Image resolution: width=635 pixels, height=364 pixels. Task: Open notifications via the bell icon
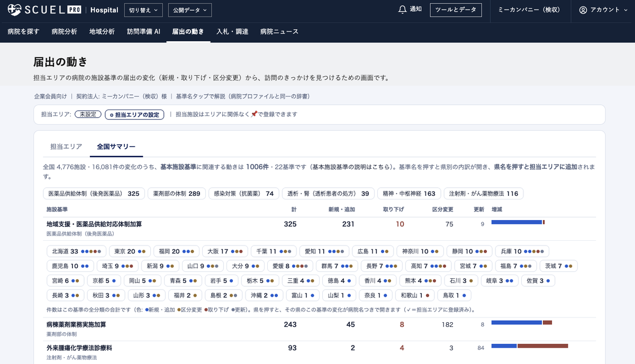point(403,10)
